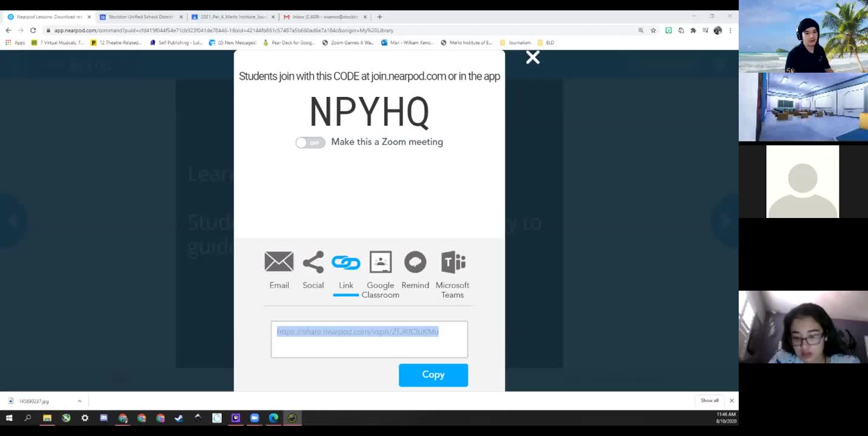This screenshot has height=436, width=868.
Task: Open the Apps bookmarks shortcut
Action: 16,43
